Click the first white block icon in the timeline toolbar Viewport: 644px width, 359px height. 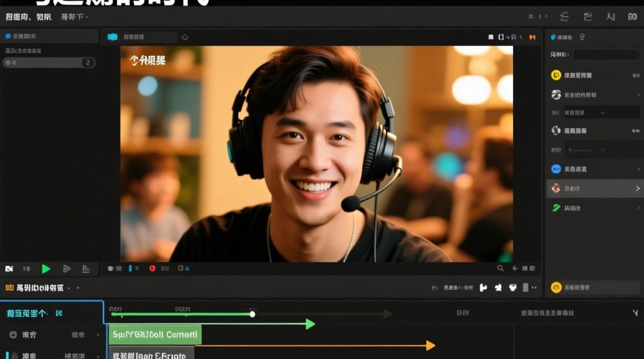click(x=483, y=287)
